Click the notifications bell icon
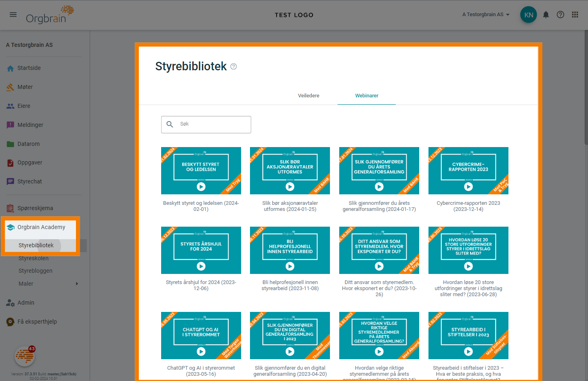The image size is (588, 381). [546, 15]
